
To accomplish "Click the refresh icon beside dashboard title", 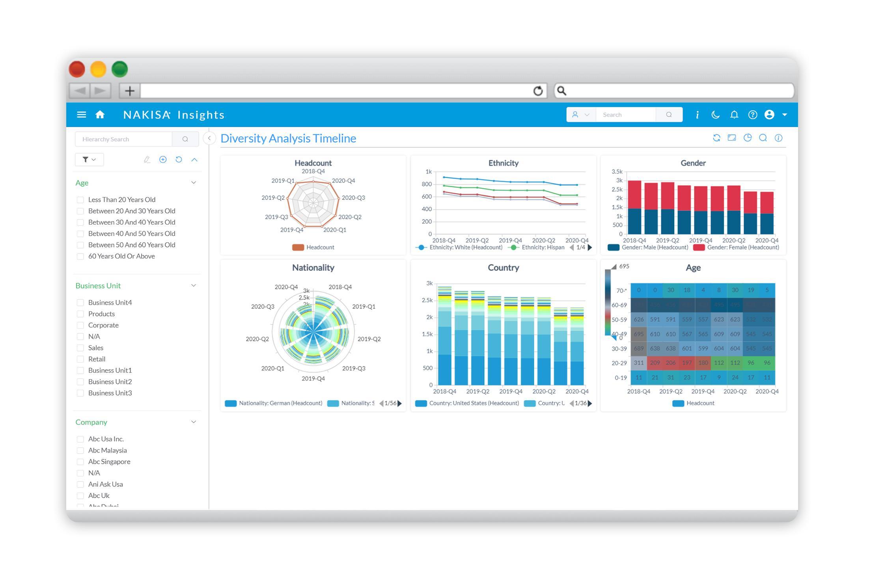I will pyautogui.click(x=716, y=138).
